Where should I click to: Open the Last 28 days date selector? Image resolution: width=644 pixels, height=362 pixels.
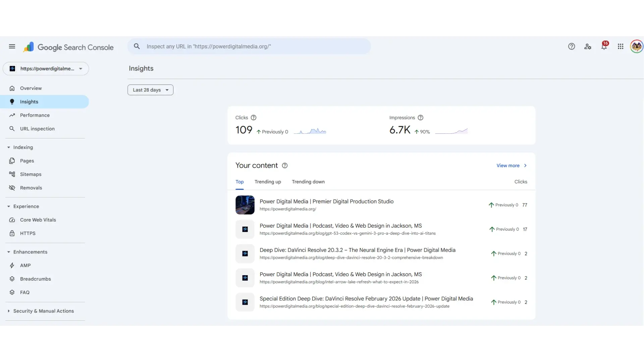coord(150,90)
